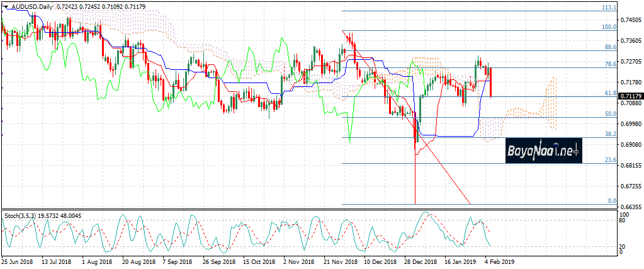This screenshot has height=269, width=644.
Task: Click the 113.1 Fibonacci level label
Action: click(608, 8)
